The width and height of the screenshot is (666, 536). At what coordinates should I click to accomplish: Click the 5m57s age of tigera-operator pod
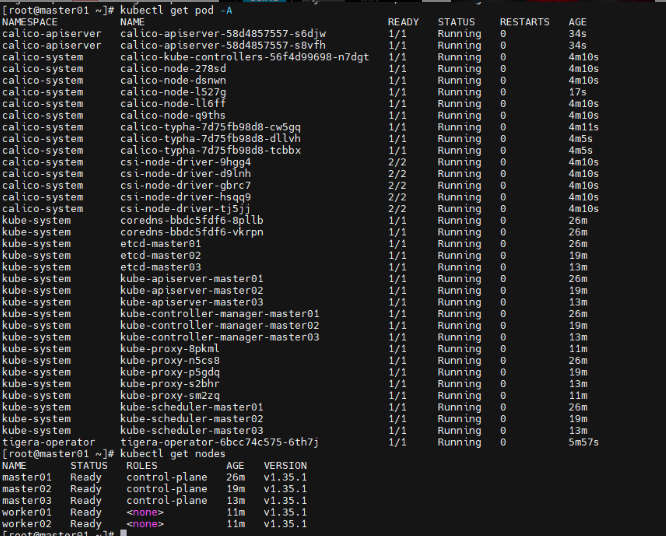point(583,442)
